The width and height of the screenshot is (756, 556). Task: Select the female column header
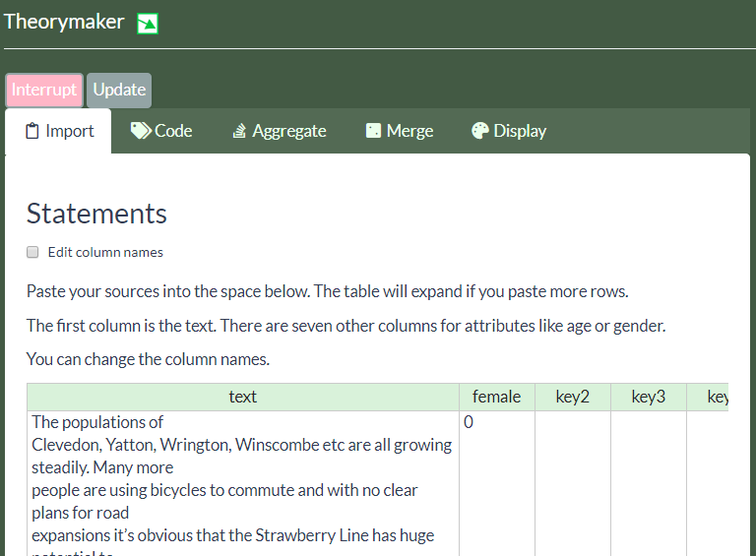pos(496,397)
